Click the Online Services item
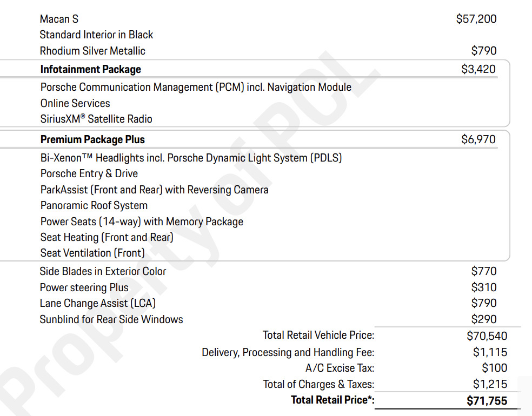This screenshot has height=416, width=532. (x=75, y=103)
